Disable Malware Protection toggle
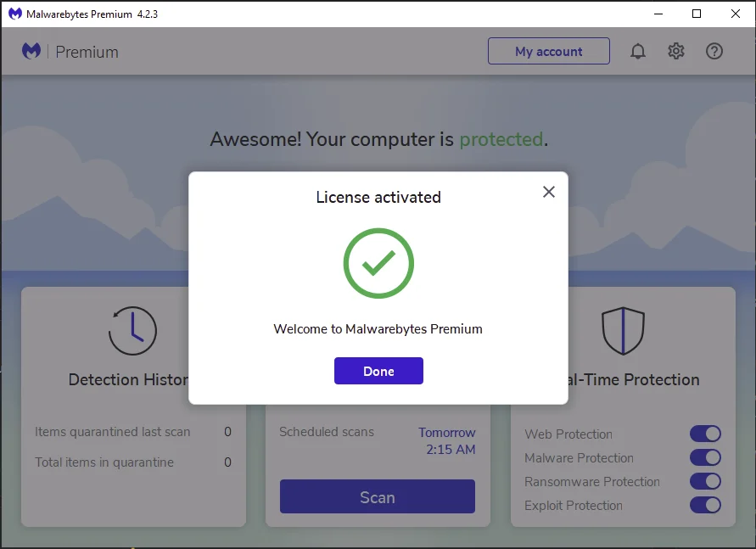756x549 pixels. point(705,457)
